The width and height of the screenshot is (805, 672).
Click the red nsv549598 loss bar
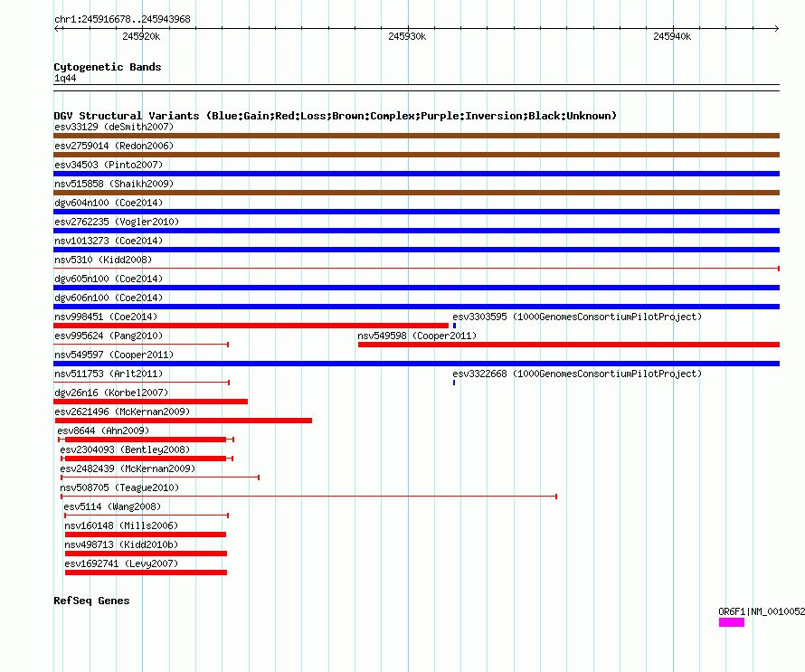click(569, 345)
